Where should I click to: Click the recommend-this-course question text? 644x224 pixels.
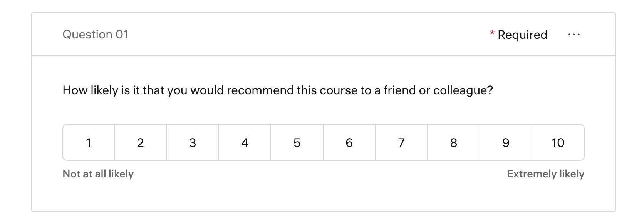[x=277, y=90]
